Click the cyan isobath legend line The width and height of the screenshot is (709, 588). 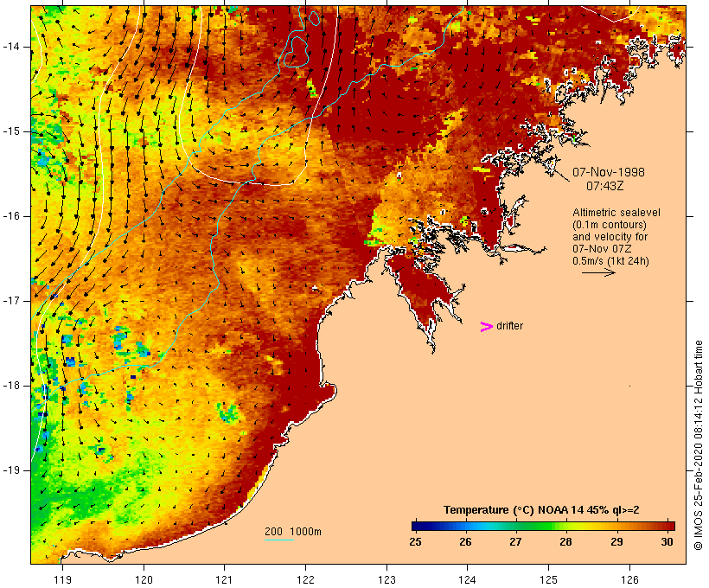tap(279, 540)
